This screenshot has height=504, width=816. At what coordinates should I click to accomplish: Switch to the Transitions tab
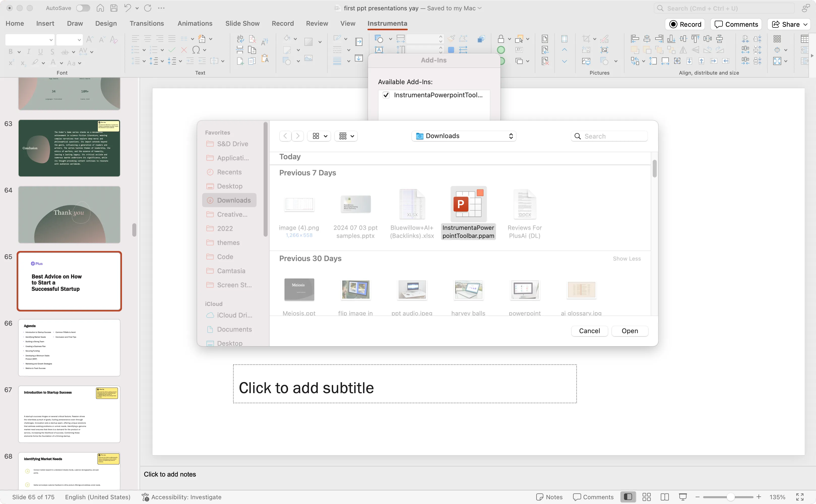(x=147, y=23)
